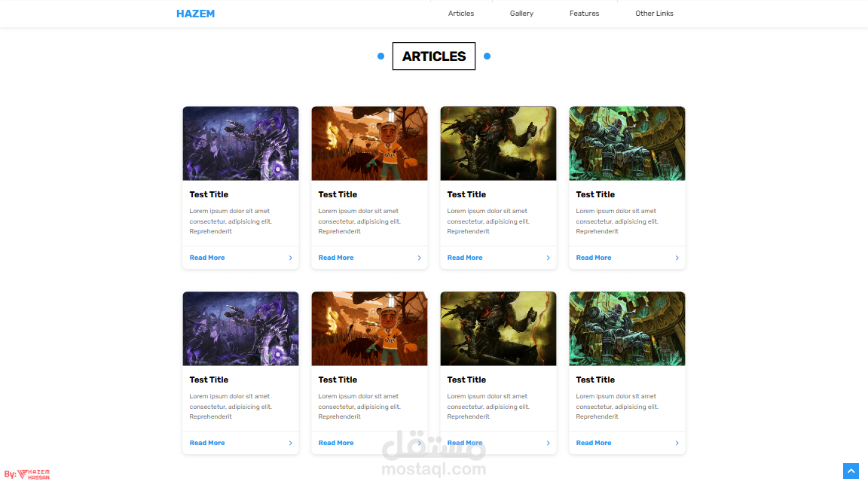Click the HAZEM logo in header

195,14
